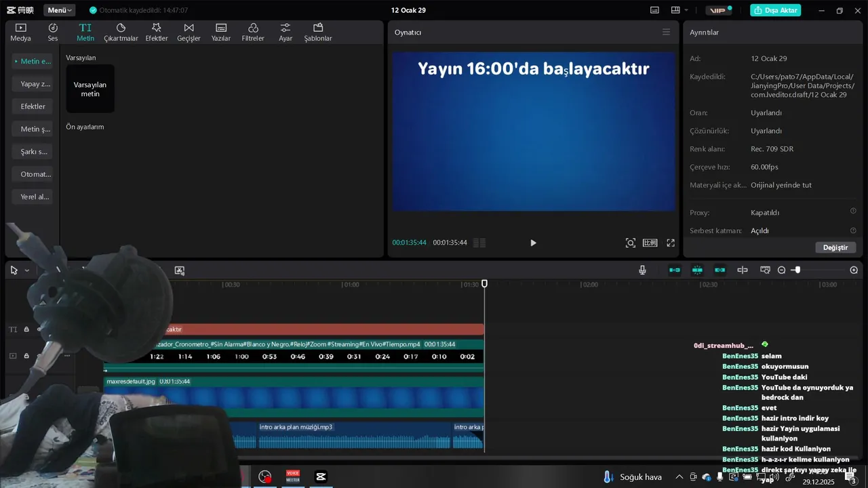Select the maxresdefault.jpg clip
The image size is (868, 488).
pyautogui.click(x=294, y=397)
